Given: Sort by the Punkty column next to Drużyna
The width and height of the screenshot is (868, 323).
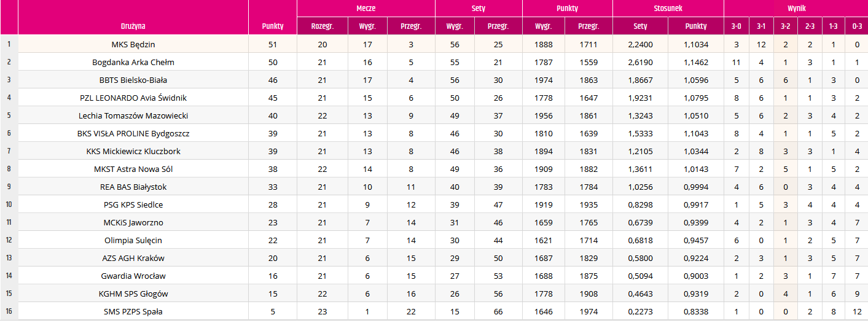Looking at the screenshot, I should pyautogui.click(x=273, y=26).
